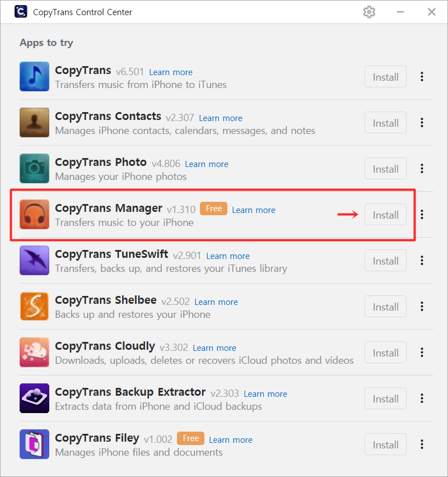Open Learn more for CopyTrans Shelbee
Screen dimensions: 448x477
[216, 302]
